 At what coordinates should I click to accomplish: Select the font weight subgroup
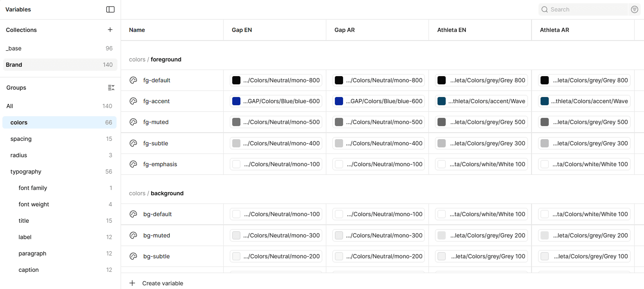(x=60, y=204)
